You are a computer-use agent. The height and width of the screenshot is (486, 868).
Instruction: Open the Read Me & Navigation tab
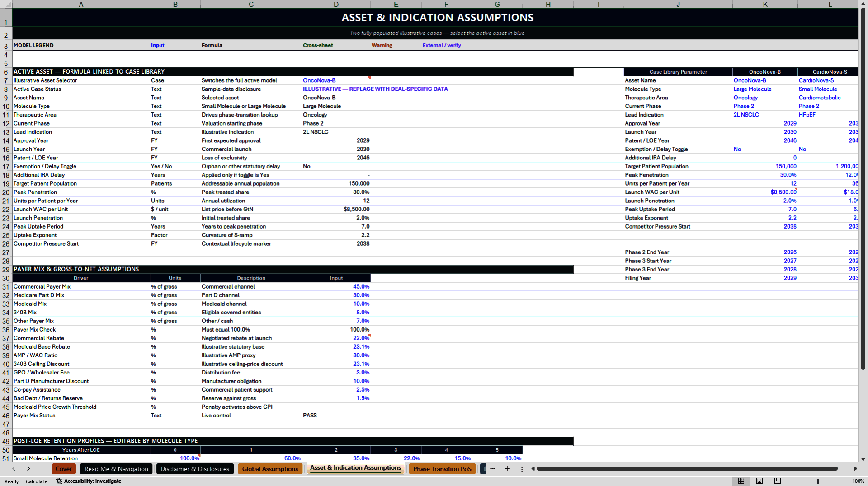coord(116,469)
